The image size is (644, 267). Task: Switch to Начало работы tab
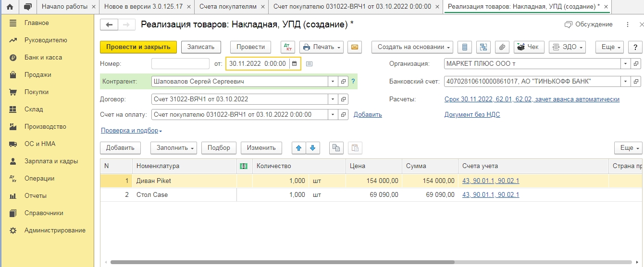click(64, 7)
